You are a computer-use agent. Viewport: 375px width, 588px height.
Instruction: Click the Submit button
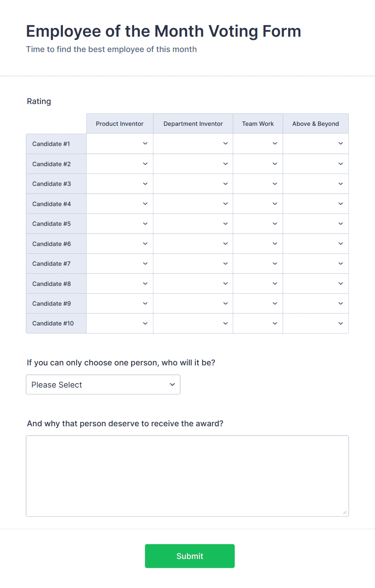click(x=190, y=556)
